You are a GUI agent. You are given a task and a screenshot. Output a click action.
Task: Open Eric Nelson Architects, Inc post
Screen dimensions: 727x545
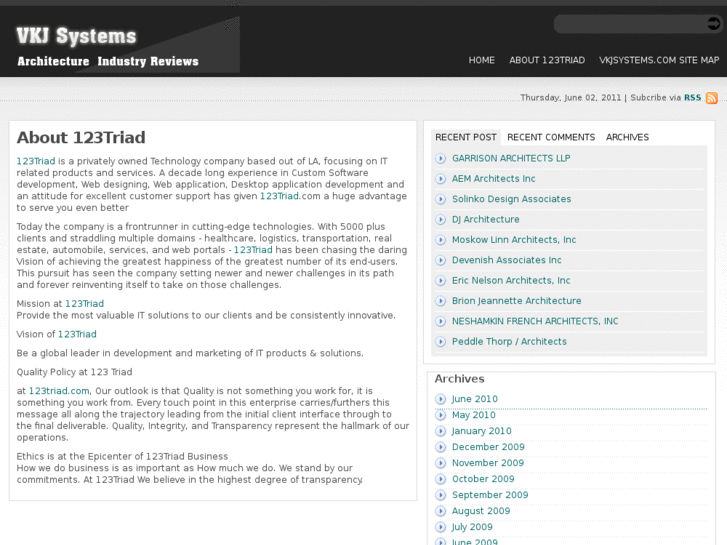tap(511, 281)
